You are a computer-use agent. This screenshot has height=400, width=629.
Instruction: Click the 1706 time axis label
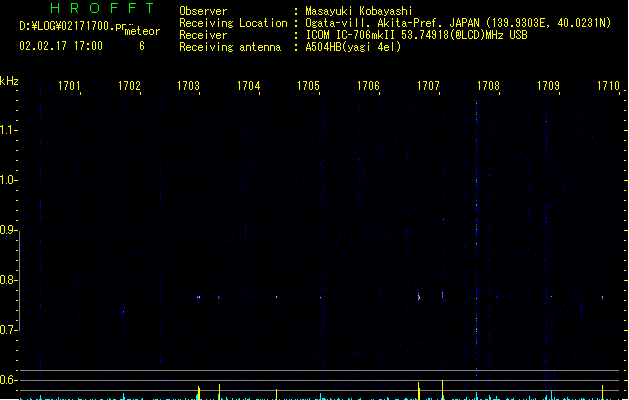pyautogui.click(x=368, y=86)
